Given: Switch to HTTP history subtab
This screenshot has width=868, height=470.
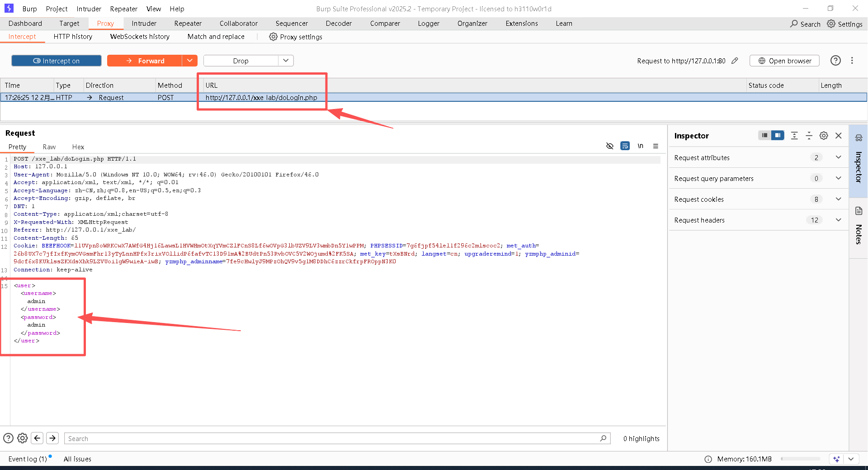Looking at the screenshot, I should pos(73,37).
